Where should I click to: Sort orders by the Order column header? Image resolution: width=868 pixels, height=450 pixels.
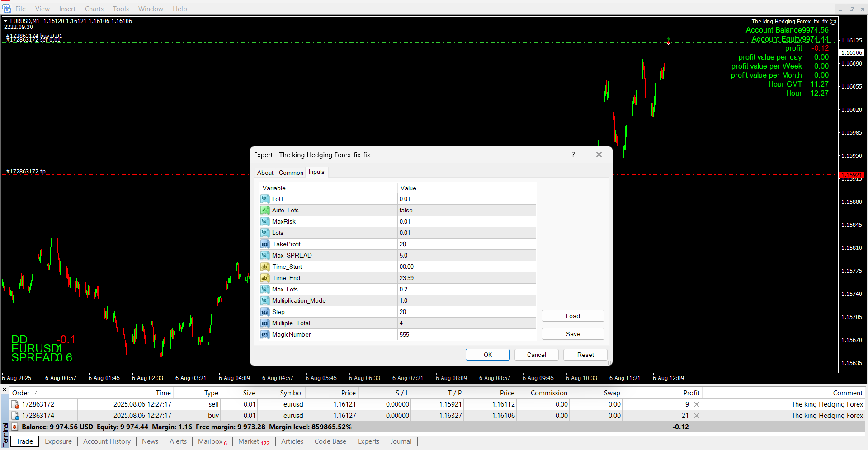coord(21,393)
